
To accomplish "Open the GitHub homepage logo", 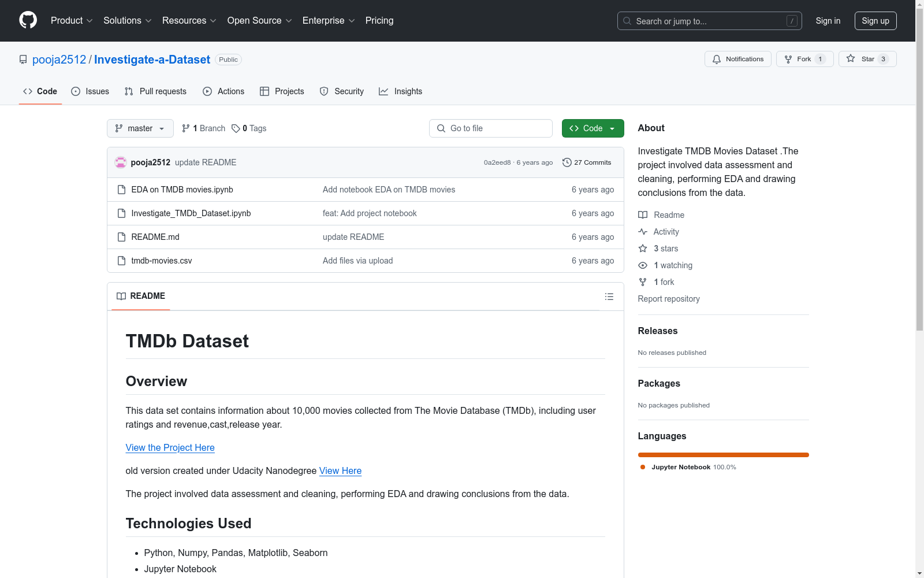I will pos(28,20).
